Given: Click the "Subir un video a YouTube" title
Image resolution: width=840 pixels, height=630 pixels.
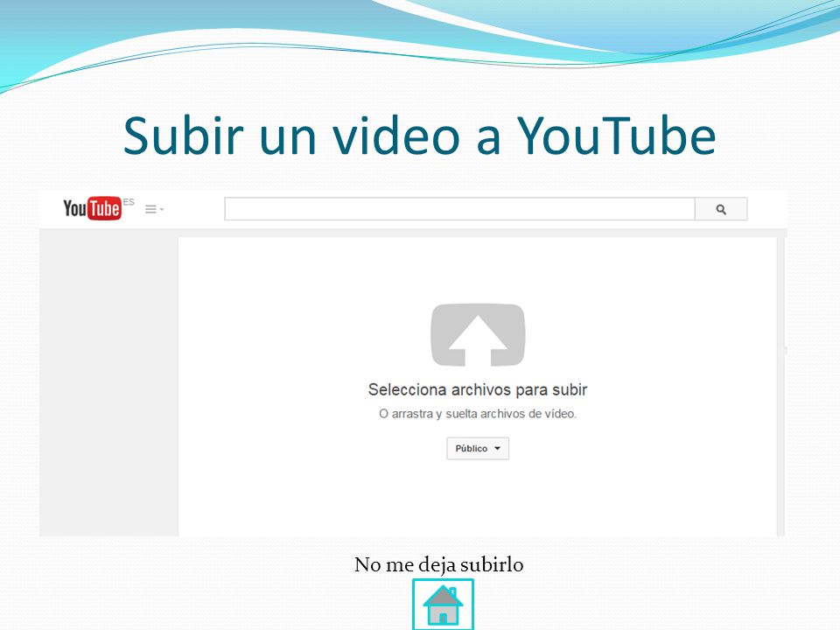Looking at the screenshot, I should (419, 136).
